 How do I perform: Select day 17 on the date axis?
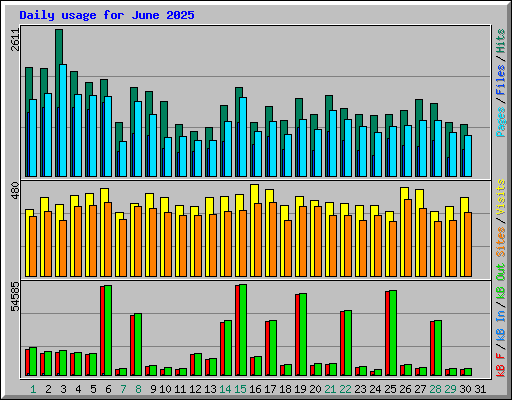pyautogui.click(x=270, y=389)
